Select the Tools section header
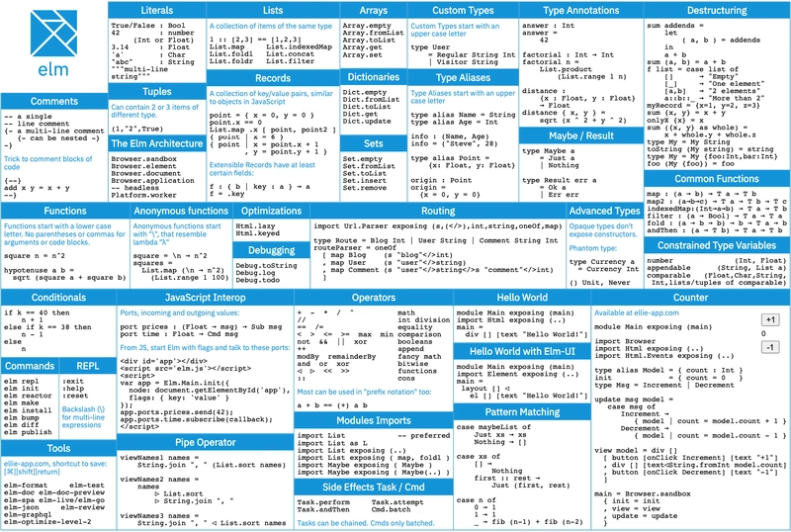 (x=58, y=448)
